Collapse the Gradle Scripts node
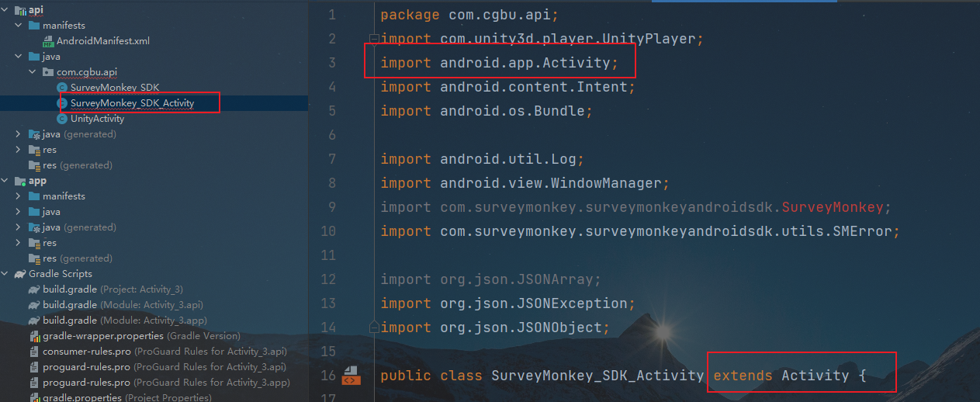Viewport: 980px width, 402px height. tap(5, 274)
